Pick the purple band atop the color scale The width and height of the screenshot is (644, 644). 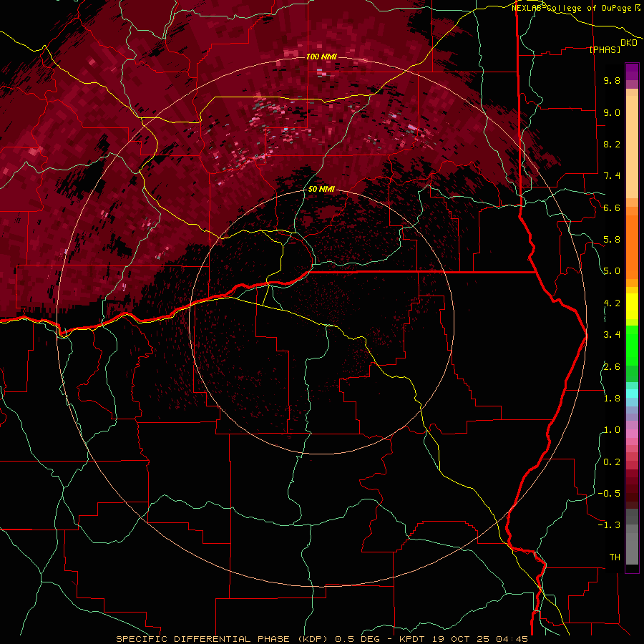tap(632, 72)
